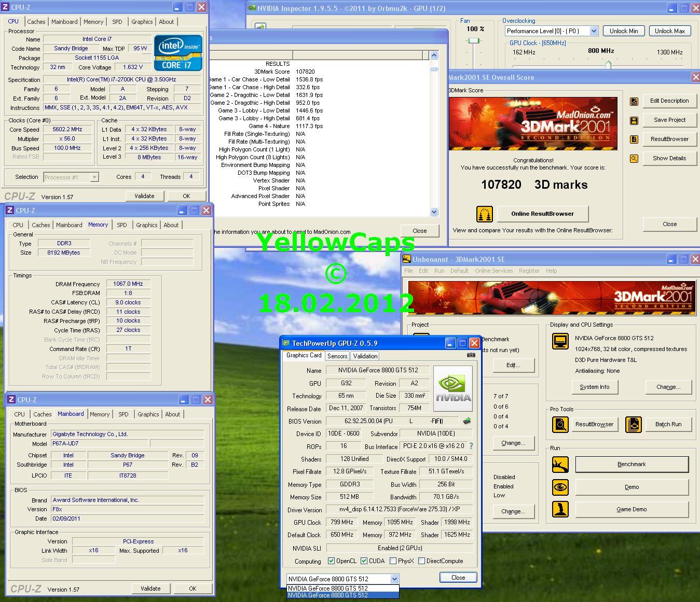
Task: Click the results list scroll-up arrow
Action: click(x=434, y=55)
